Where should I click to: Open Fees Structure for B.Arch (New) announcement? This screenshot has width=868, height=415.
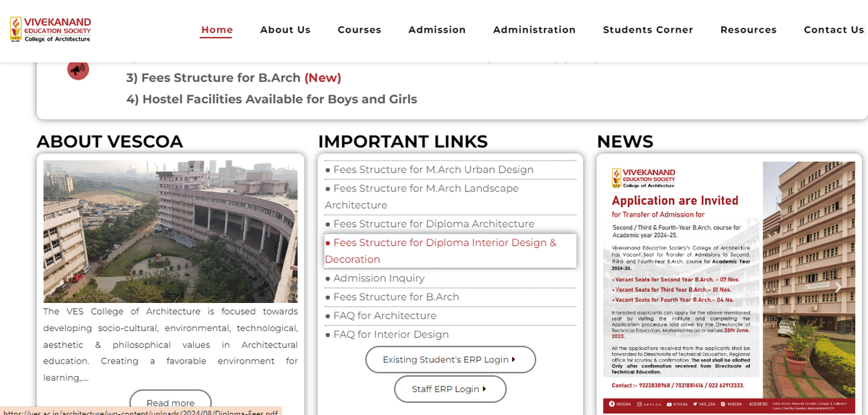pos(234,77)
